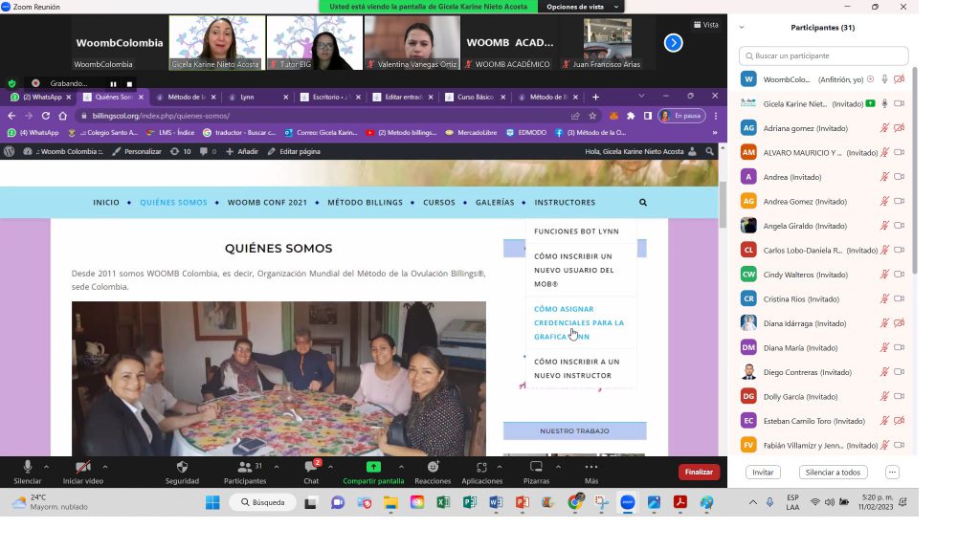Expand video options arrow beside Iniciar video

pyautogui.click(x=105, y=467)
